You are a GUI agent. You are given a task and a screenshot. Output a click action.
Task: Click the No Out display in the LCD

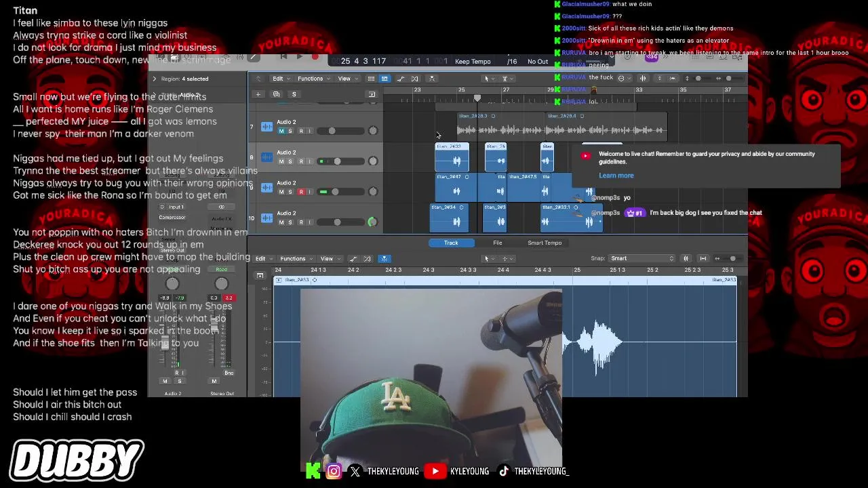click(x=538, y=62)
